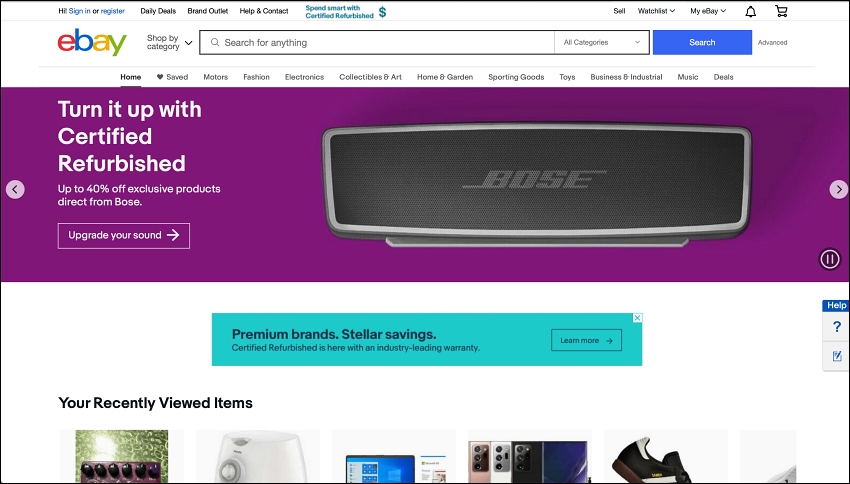
Task: Open the Advanced search link
Action: point(772,42)
